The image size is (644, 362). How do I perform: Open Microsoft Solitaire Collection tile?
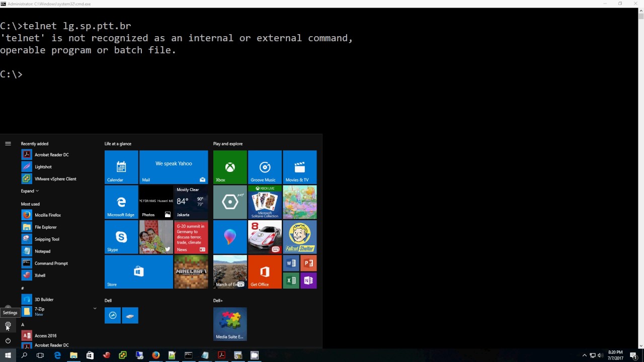pyautogui.click(x=265, y=202)
